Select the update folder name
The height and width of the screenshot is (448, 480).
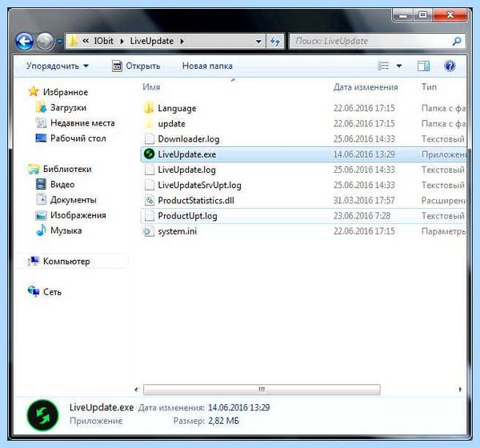[171, 124]
